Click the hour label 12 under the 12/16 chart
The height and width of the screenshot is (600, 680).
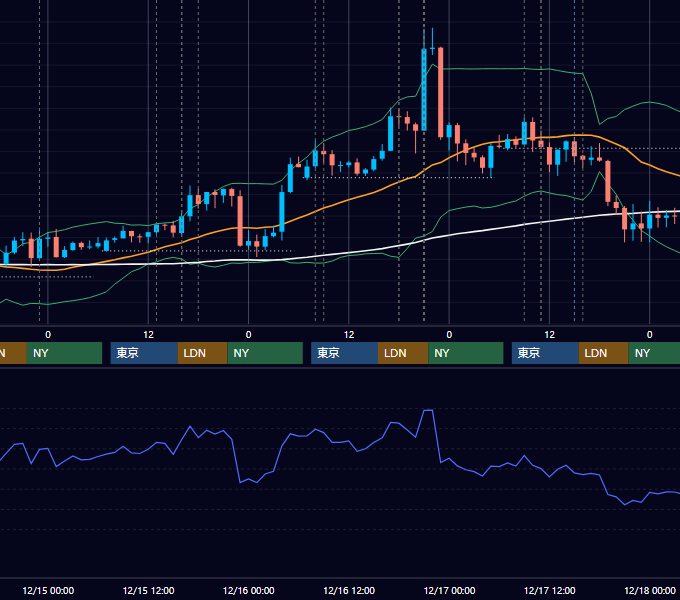point(349,335)
